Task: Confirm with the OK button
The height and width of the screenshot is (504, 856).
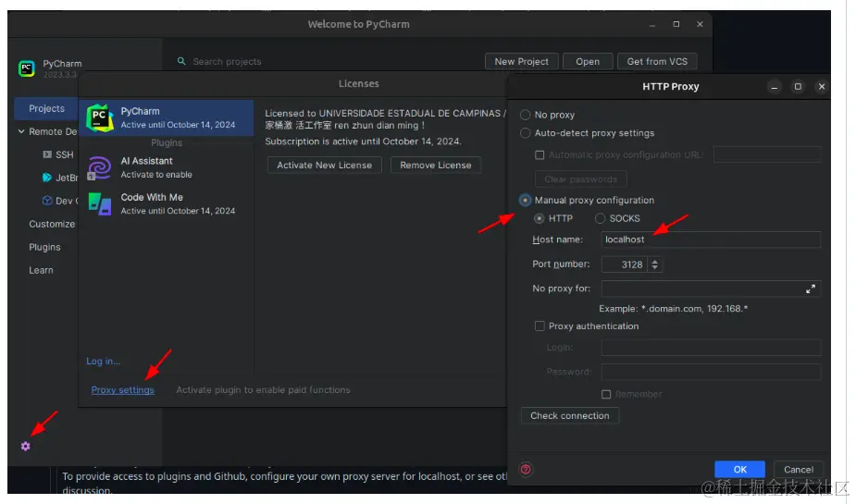Action: click(x=739, y=469)
